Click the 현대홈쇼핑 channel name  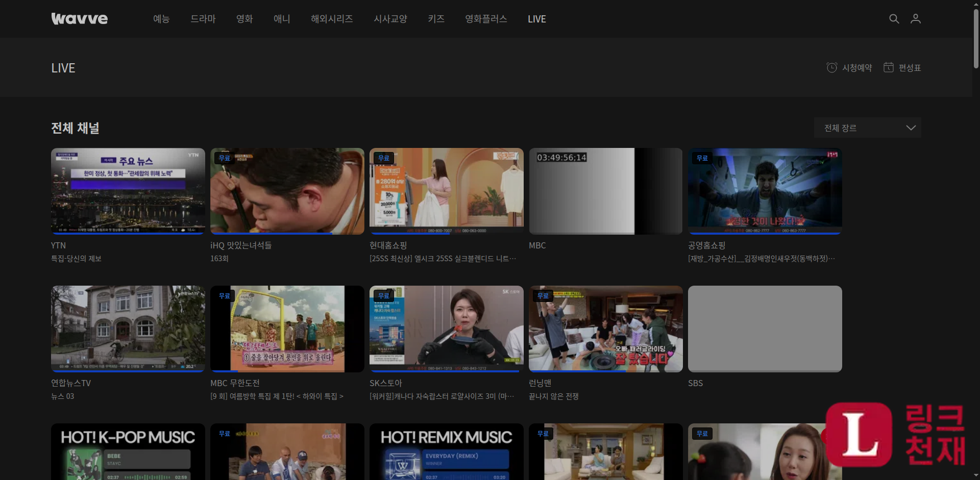388,245
